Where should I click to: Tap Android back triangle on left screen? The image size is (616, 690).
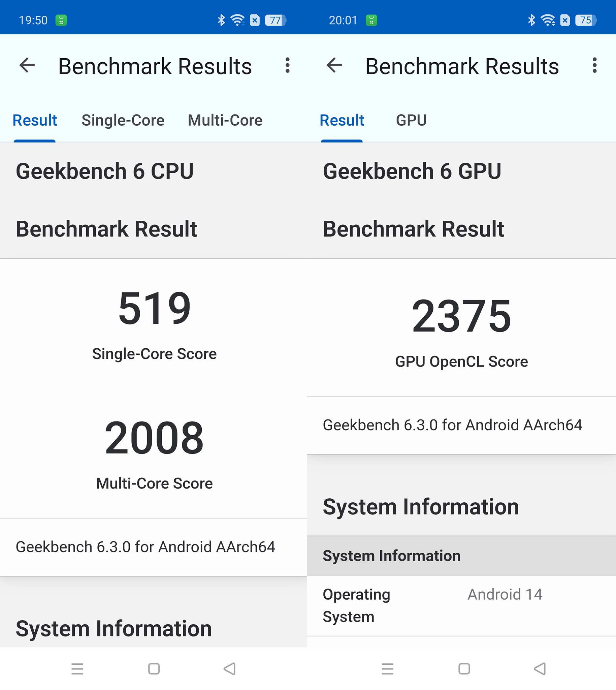(x=230, y=669)
